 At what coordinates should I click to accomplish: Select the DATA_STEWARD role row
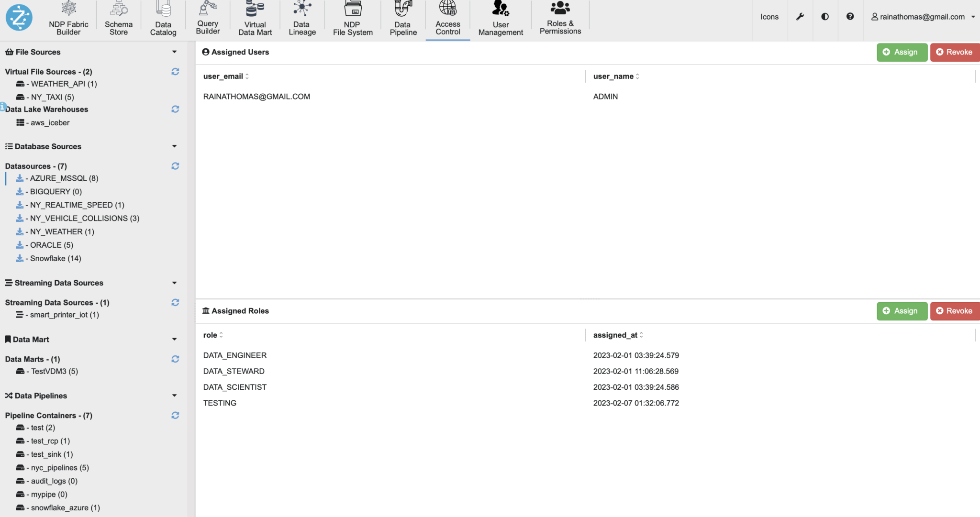coord(234,371)
